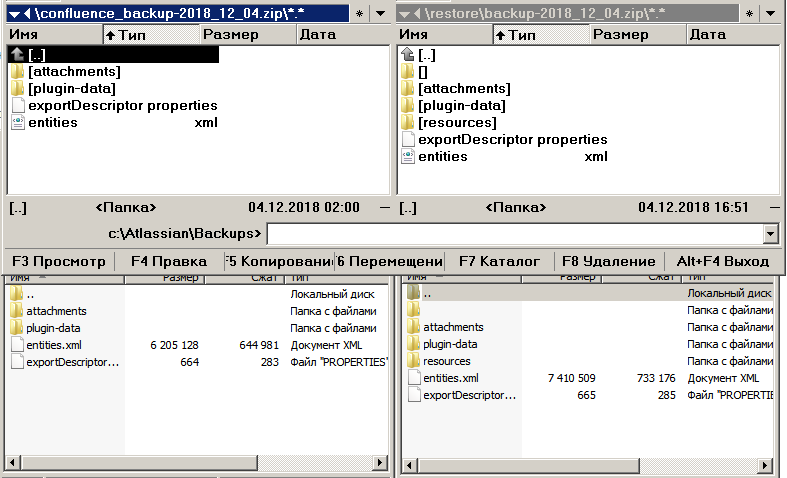Viewport: 787px width, 478px height.
Task: Click resources folder icon in lower-right window
Action: pos(414,361)
